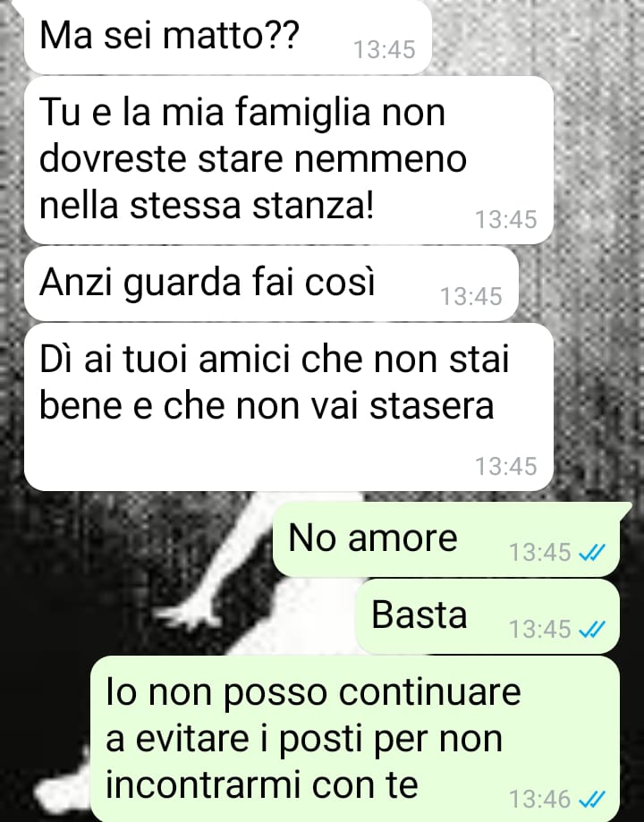Select the "Dì ai tuoi amici" message bubble
The width and height of the screenshot is (644, 822).
tap(289, 407)
